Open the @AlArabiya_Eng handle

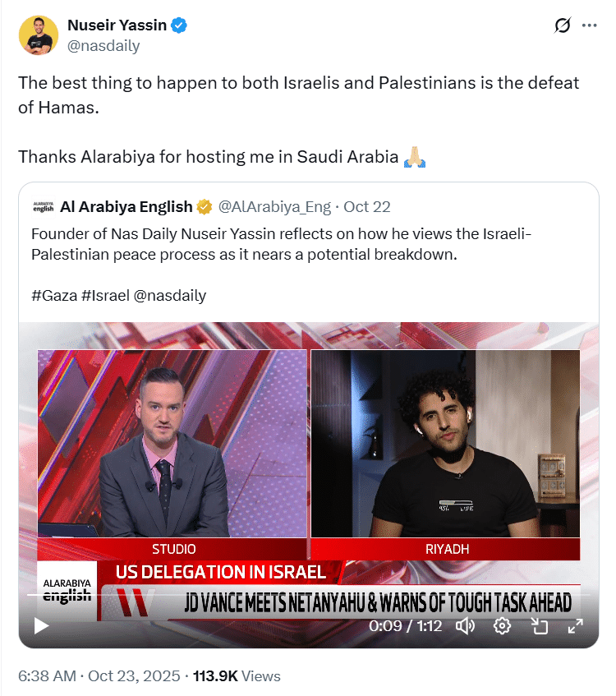pyautogui.click(x=274, y=207)
